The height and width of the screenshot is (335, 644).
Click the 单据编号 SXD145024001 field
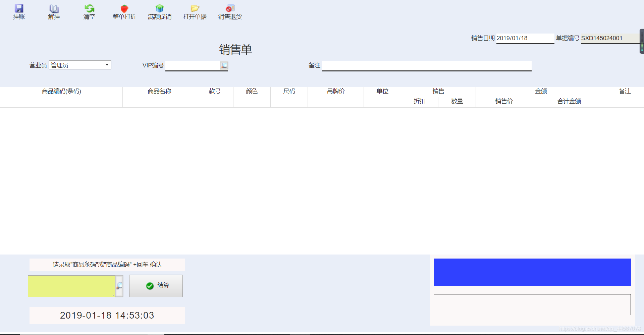coord(610,38)
